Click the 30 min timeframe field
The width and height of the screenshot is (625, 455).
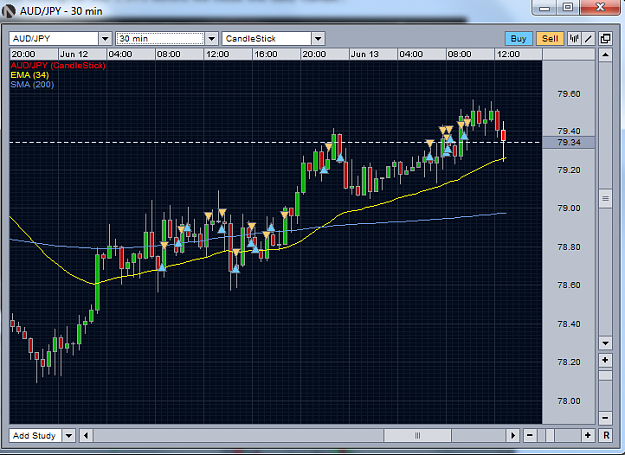click(160, 39)
